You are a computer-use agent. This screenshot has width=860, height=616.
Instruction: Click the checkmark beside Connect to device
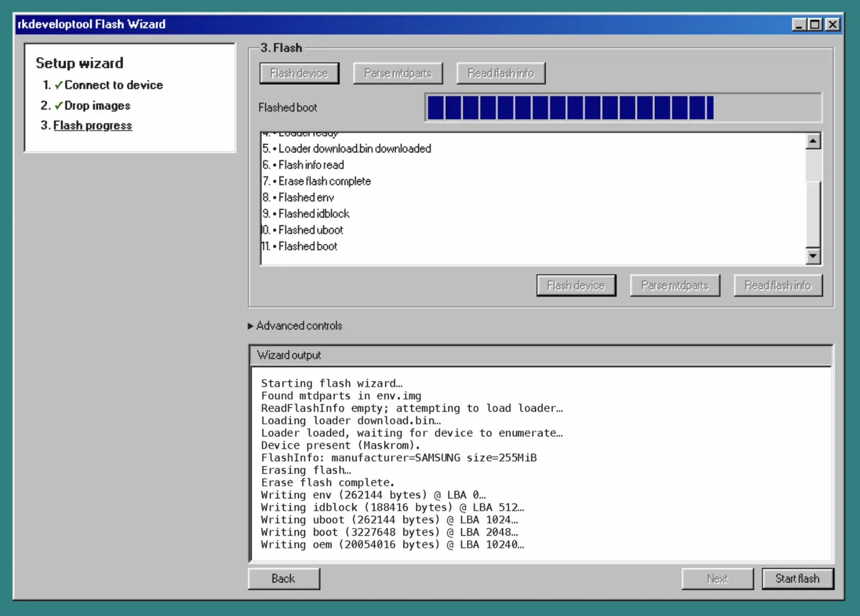(58, 85)
